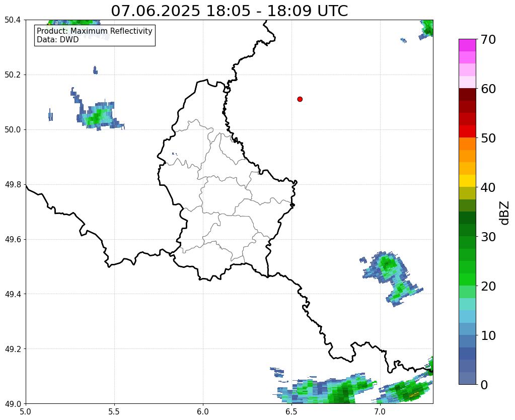This screenshot has width=515, height=420.
Task: Click the 49.8 latitude axis label
Action: [13, 185]
